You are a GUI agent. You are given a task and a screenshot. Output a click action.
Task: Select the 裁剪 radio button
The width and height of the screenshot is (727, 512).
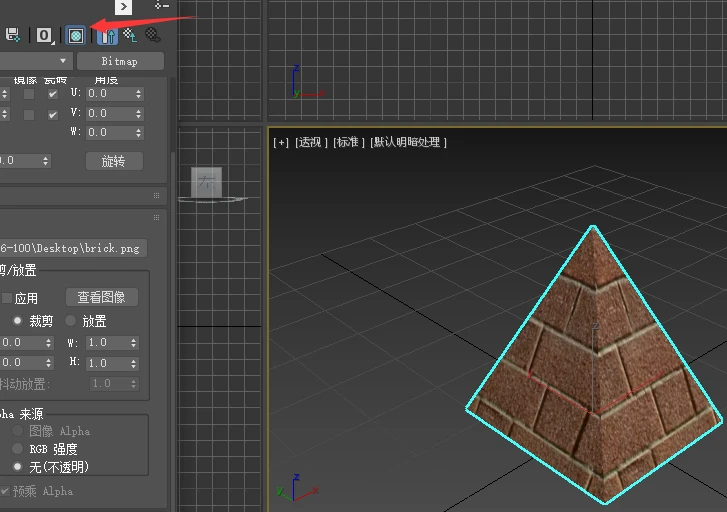tap(18, 320)
